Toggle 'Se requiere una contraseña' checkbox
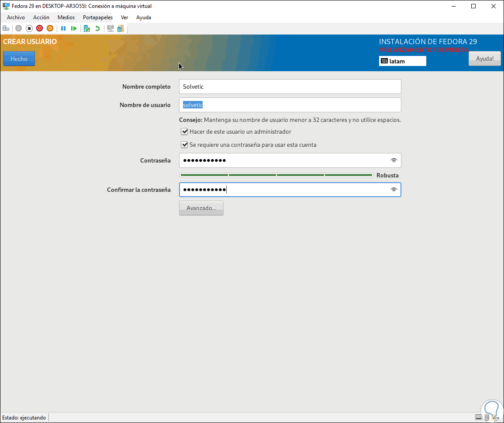The width and height of the screenshot is (504, 423). click(x=184, y=145)
